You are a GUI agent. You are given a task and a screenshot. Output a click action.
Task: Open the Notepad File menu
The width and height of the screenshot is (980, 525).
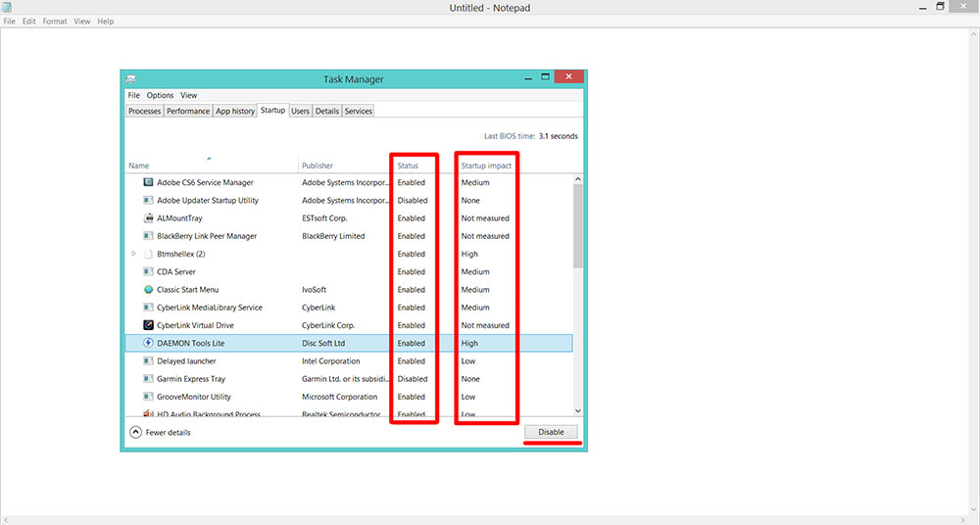coord(10,22)
